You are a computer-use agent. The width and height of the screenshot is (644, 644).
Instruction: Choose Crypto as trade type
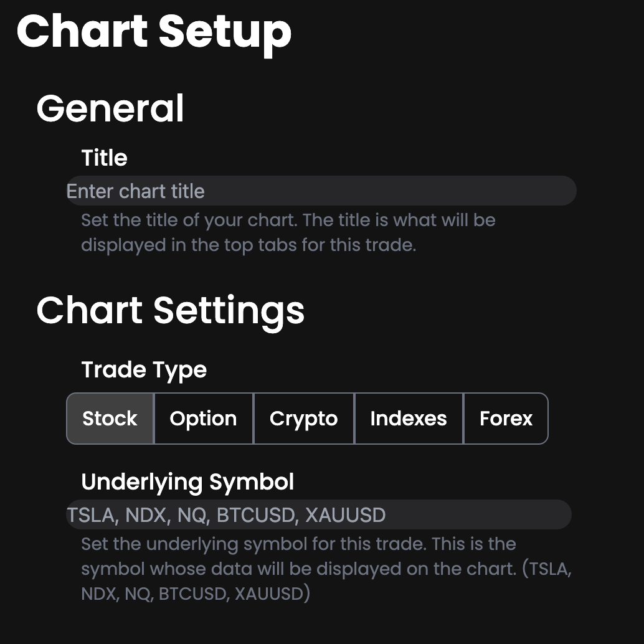[x=303, y=419]
